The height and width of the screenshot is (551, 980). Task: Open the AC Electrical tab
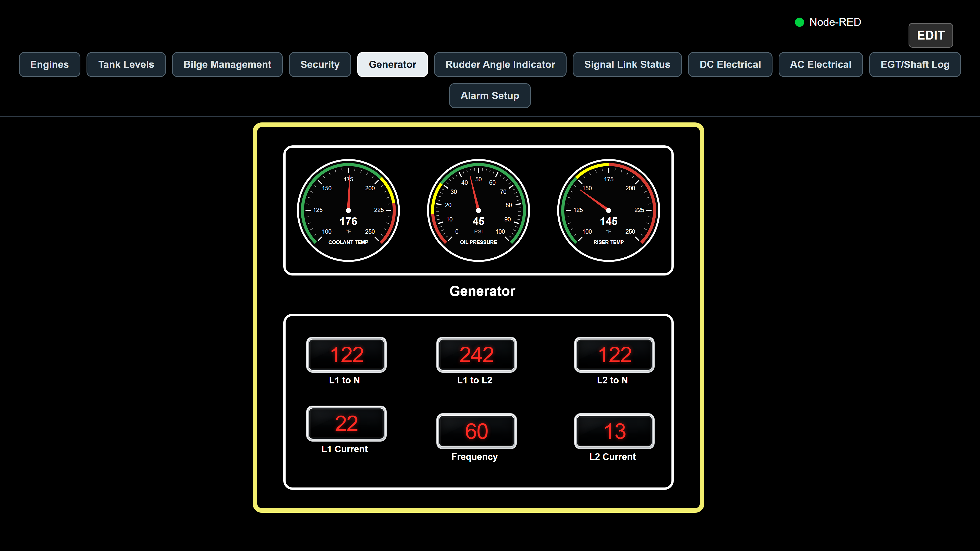(820, 65)
